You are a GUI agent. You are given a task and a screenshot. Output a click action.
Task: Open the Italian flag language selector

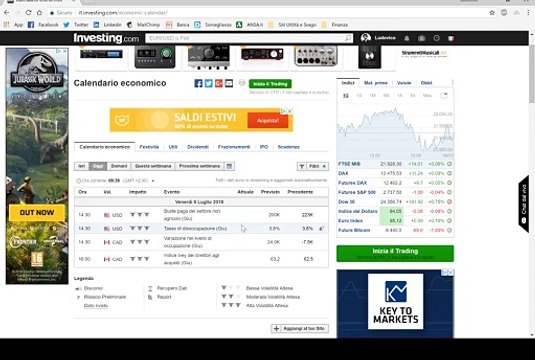point(451,38)
